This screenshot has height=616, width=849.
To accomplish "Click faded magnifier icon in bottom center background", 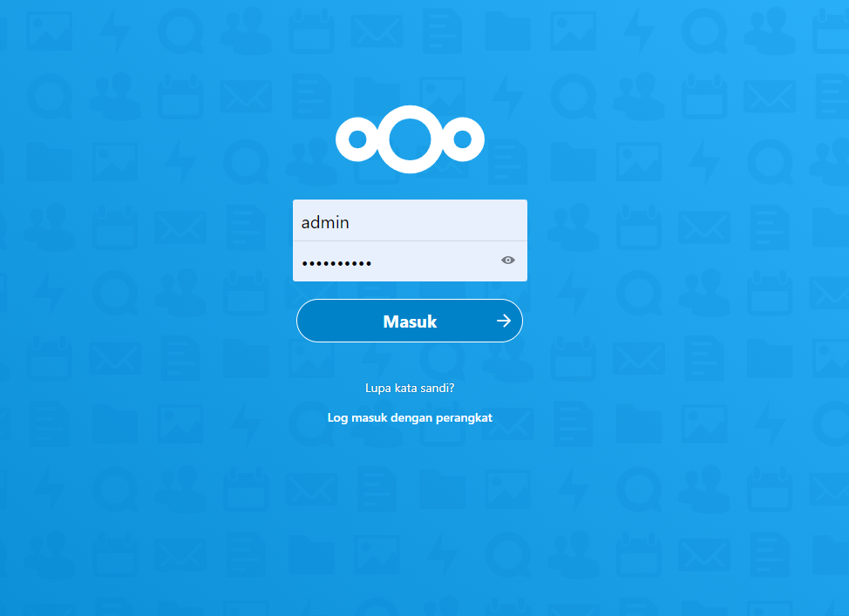I will coord(508,555).
